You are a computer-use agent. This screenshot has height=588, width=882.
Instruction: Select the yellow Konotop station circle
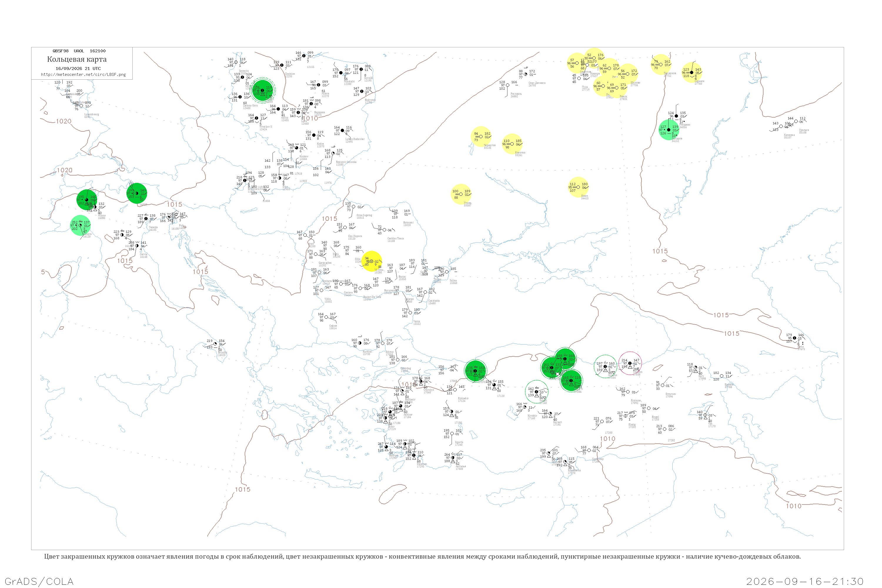point(512,144)
